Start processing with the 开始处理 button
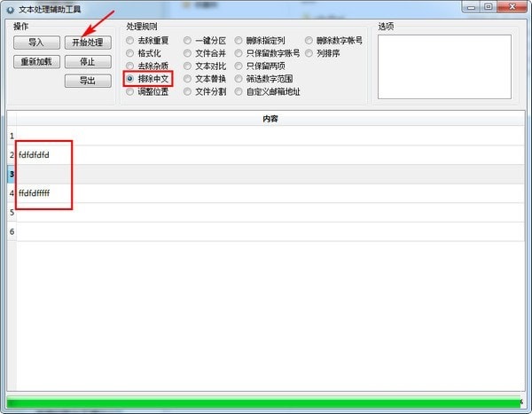This screenshot has height=414, width=532. 88,43
